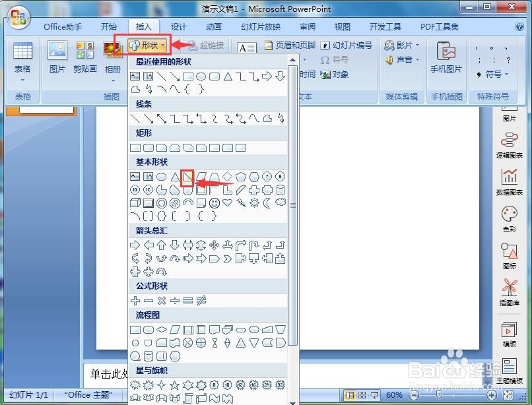Click the shapes gallery scroll-up arrow
The image size is (532, 405).
[293, 60]
